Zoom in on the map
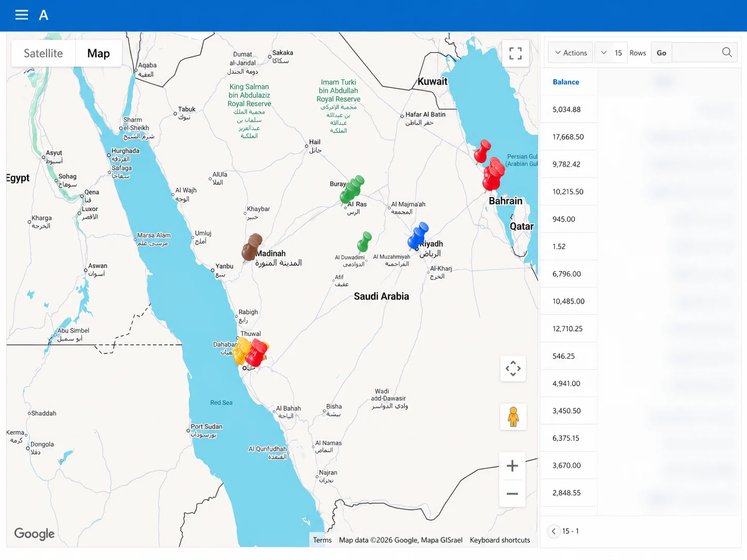Screen dimensions: 747x560 (512, 466)
